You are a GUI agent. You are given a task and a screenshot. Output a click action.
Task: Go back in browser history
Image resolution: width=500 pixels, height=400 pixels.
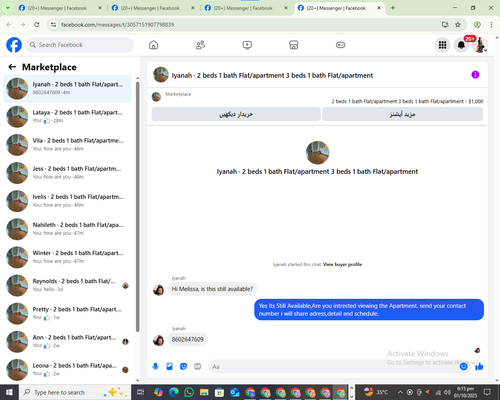pyautogui.click(x=9, y=25)
